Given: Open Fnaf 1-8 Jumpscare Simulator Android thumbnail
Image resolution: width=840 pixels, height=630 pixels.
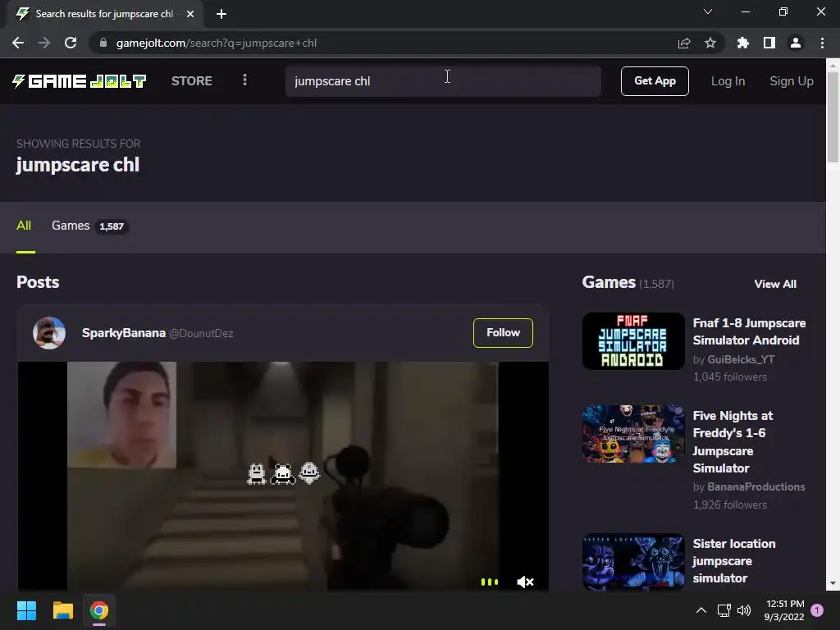Looking at the screenshot, I should tap(633, 340).
